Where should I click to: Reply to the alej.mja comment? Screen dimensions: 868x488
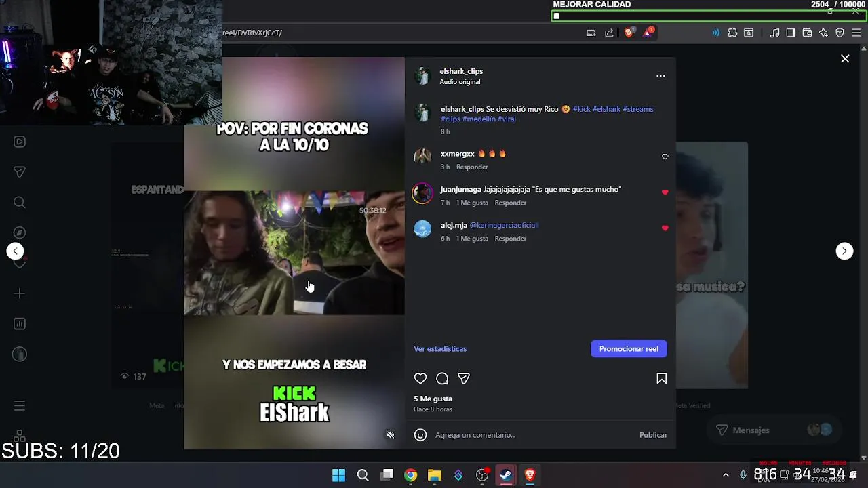pos(511,239)
